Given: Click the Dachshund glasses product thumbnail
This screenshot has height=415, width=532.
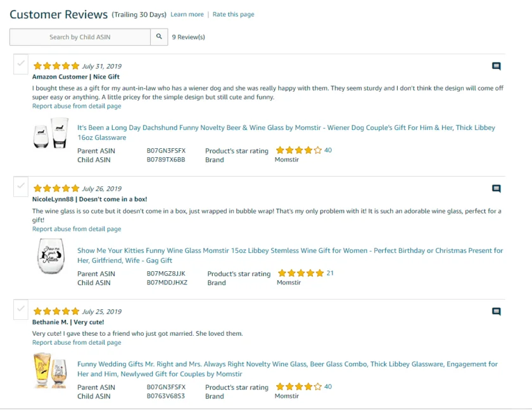Looking at the screenshot, I should (51, 134).
